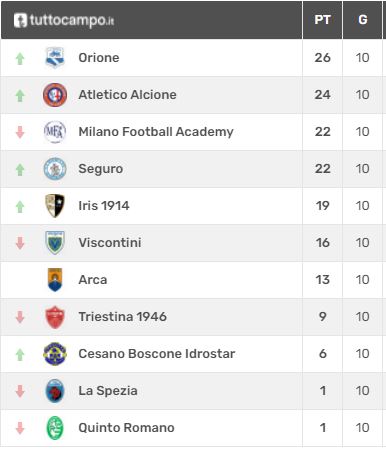Open the tuttocampo.it logo link
This screenshot has width=386, height=449.
[64, 20]
